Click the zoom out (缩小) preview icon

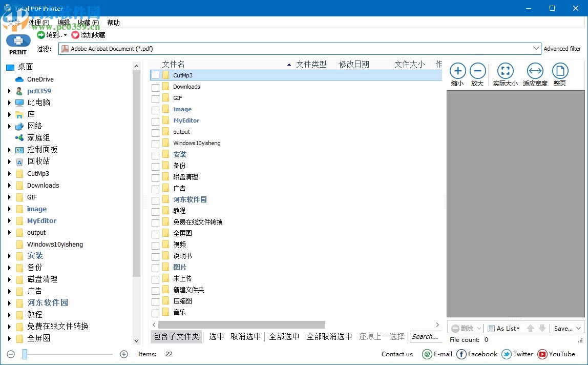pos(457,71)
